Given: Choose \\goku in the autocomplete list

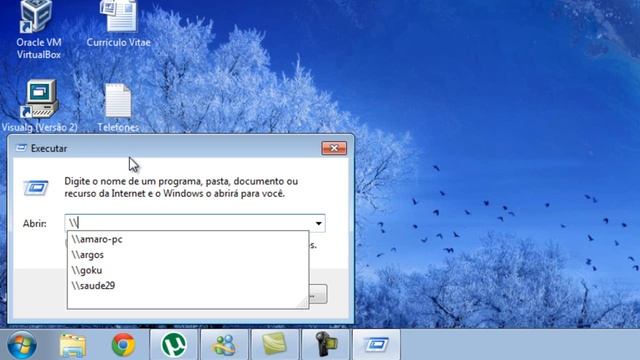Looking at the screenshot, I should coord(188,270).
